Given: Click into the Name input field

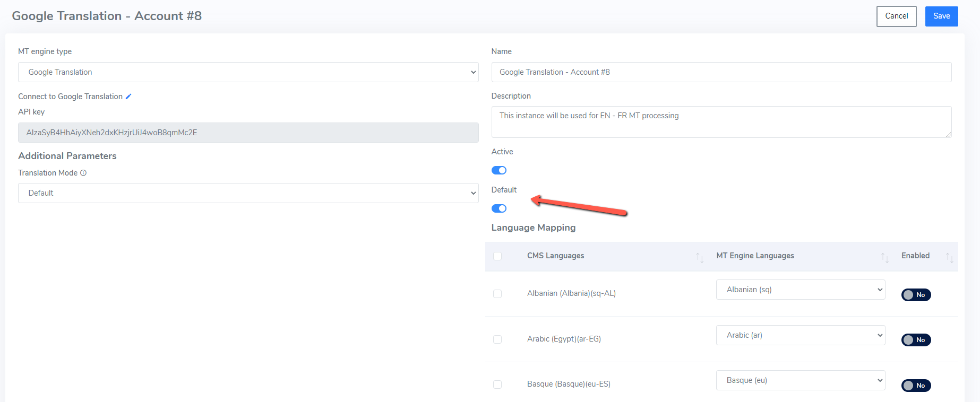Looking at the screenshot, I should pos(721,72).
